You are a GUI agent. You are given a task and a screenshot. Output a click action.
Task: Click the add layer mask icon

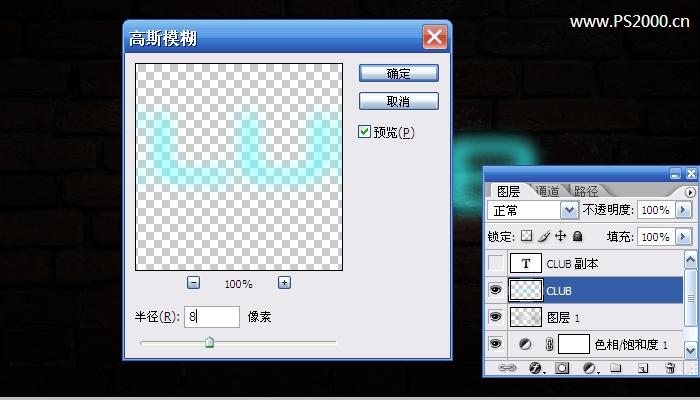pyautogui.click(x=562, y=368)
